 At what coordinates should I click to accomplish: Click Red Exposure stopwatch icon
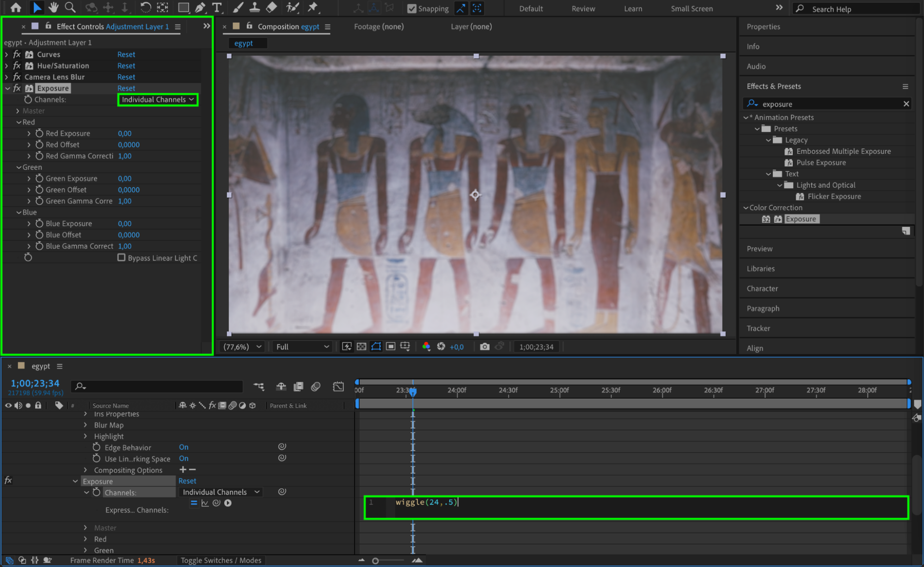39,134
